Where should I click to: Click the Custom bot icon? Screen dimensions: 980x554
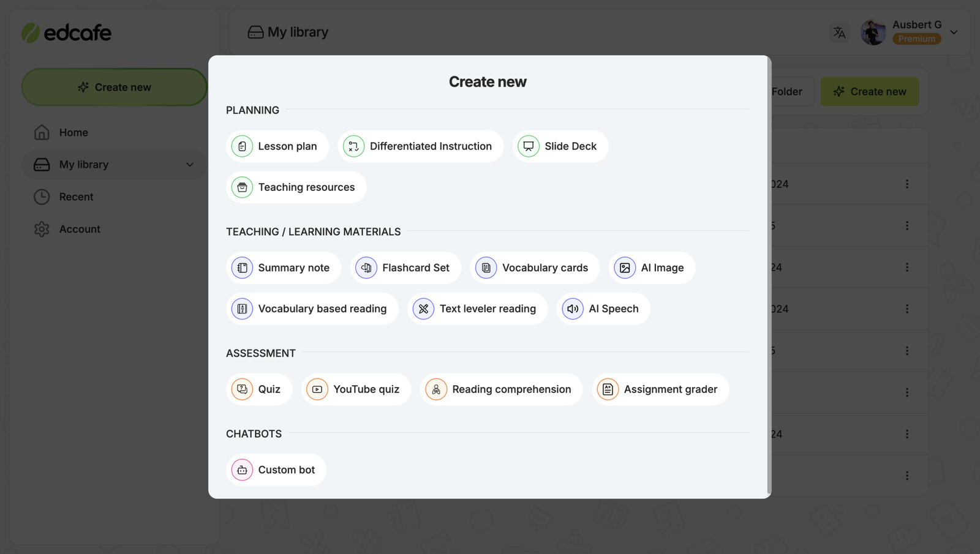point(242,470)
